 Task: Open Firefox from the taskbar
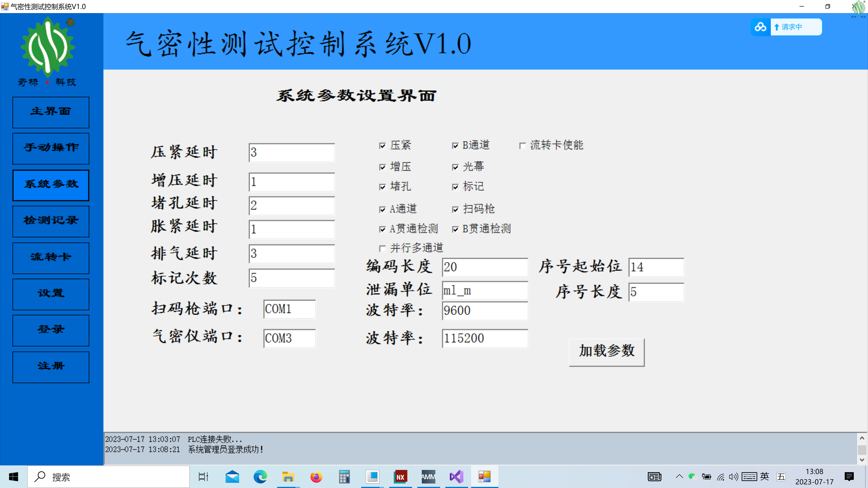pyautogui.click(x=316, y=476)
